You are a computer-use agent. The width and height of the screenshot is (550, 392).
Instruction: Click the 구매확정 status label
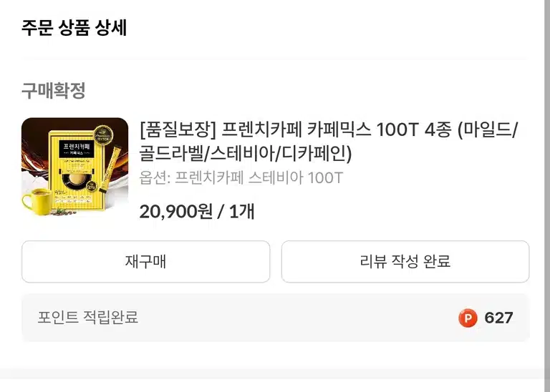(x=54, y=91)
